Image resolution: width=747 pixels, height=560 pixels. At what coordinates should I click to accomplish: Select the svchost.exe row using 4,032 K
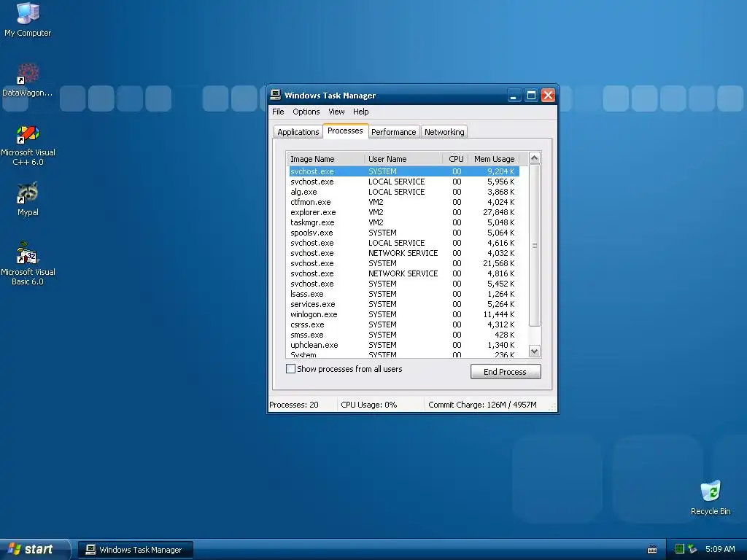404,253
